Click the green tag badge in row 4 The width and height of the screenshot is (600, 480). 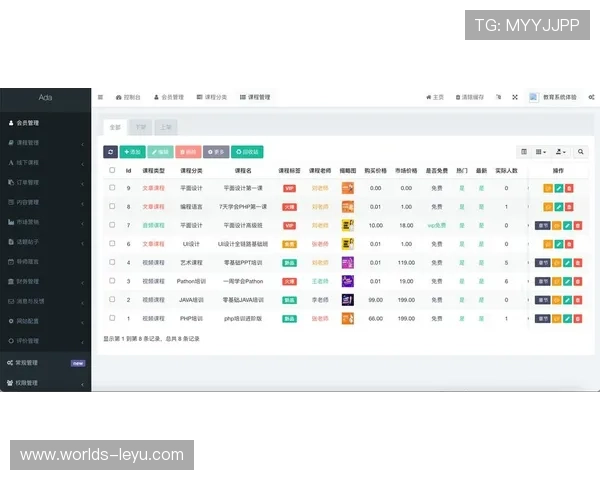(289, 263)
